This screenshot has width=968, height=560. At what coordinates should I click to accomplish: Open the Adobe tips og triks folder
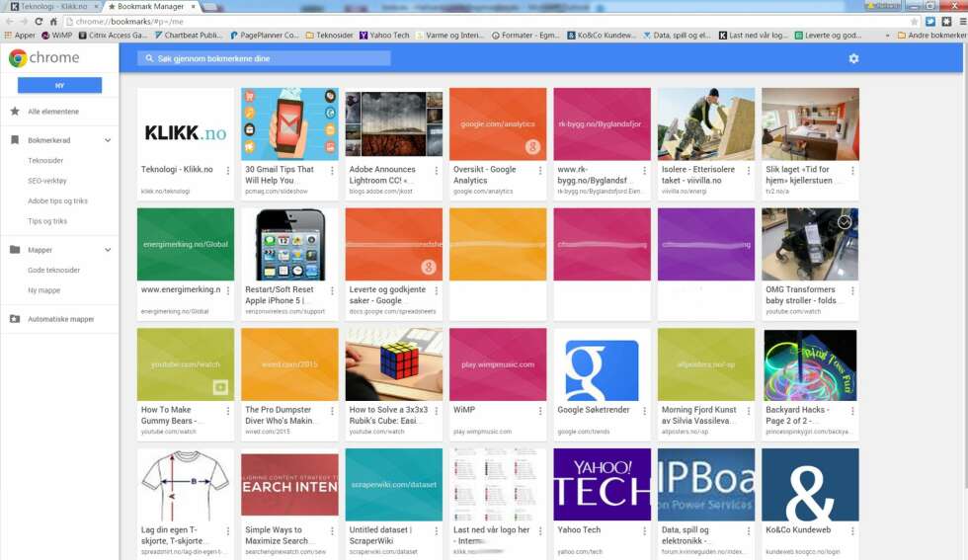(57, 200)
